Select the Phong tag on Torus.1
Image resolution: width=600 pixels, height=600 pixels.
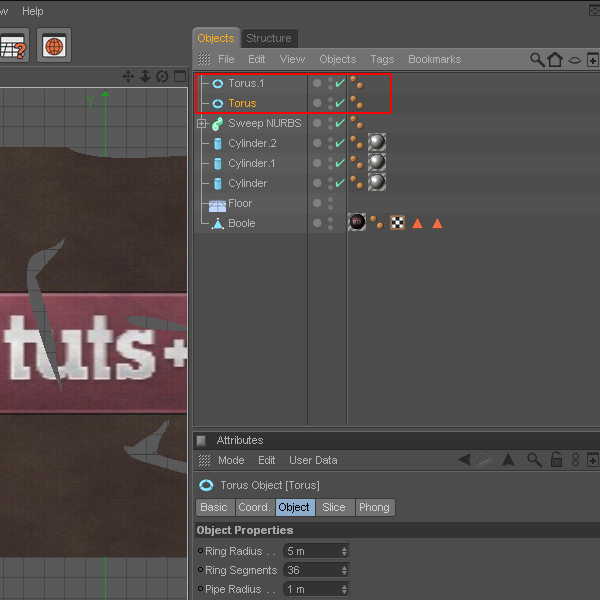(357, 83)
